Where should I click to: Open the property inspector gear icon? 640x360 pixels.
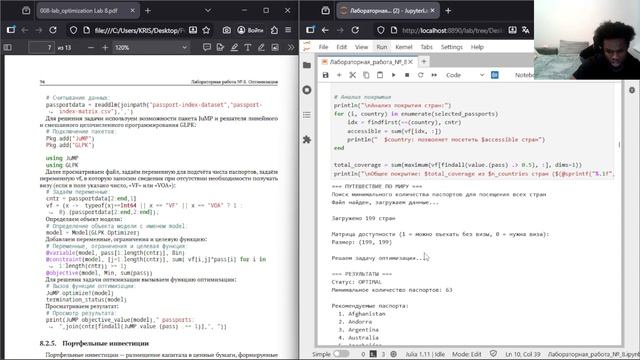(x=632, y=90)
